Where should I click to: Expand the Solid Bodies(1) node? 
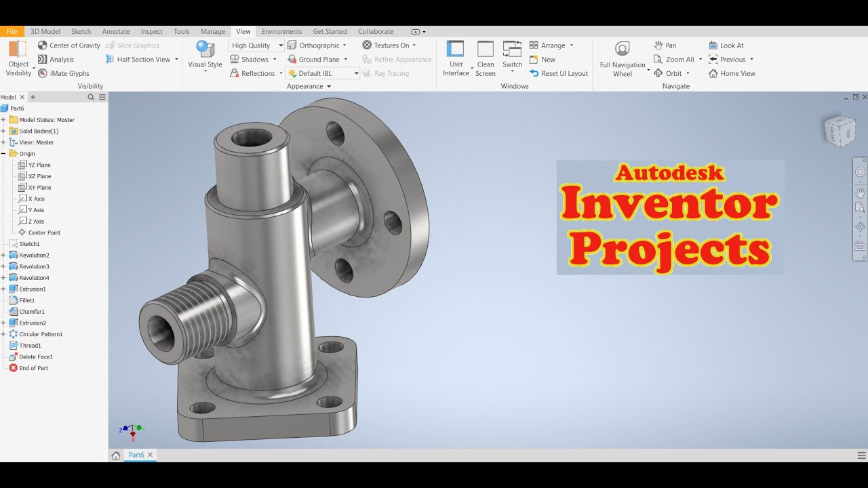coord(3,131)
